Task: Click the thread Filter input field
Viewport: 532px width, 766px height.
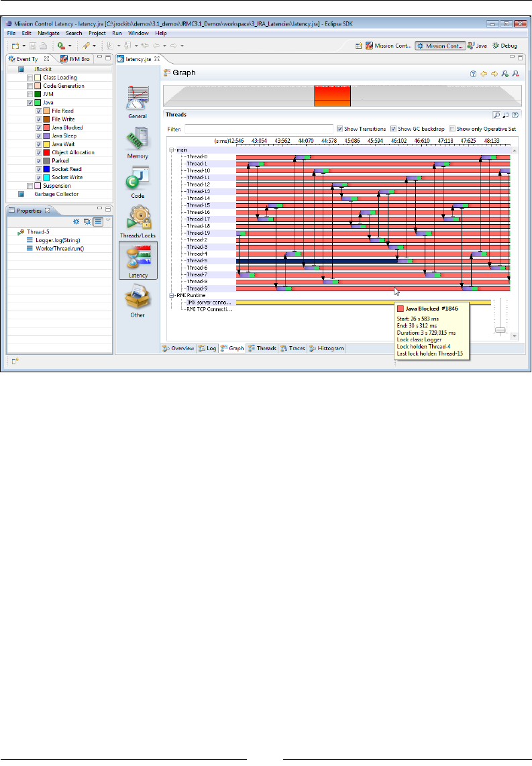Action: pyautogui.click(x=259, y=129)
